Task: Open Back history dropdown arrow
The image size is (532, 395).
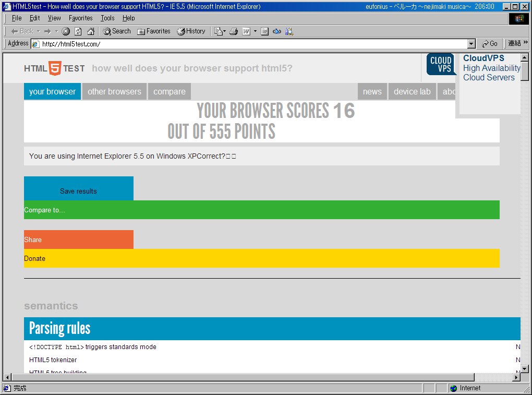Action: [x=39, y=31]
